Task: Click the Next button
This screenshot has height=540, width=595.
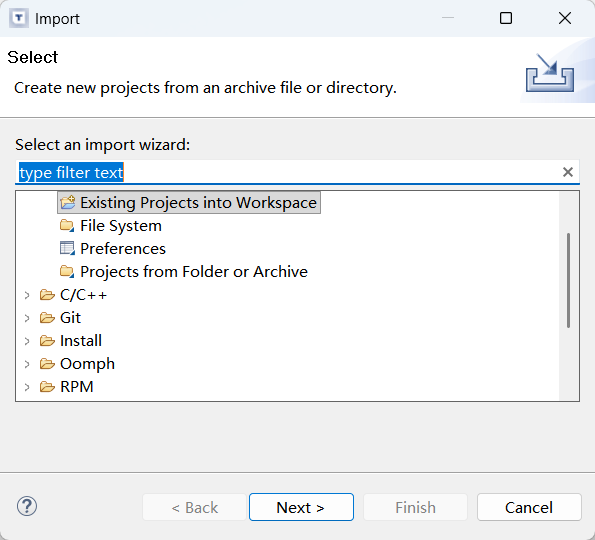Action: coord(301,507)
